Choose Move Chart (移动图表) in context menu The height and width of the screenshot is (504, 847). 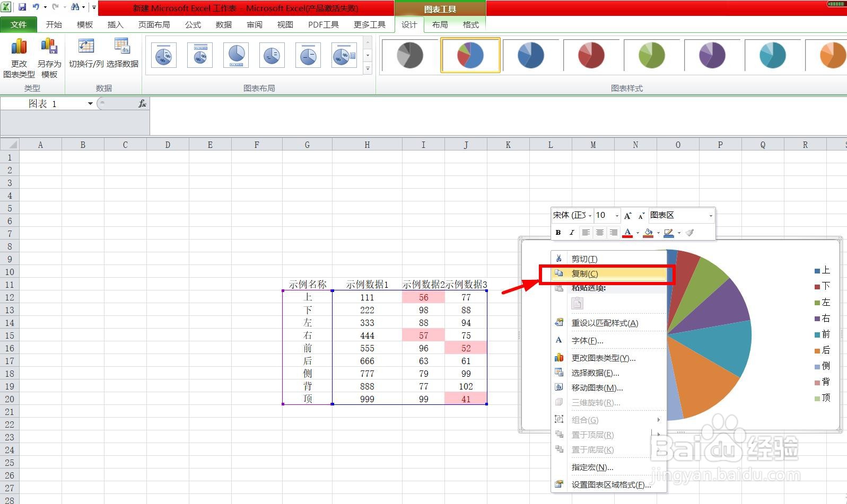pyautogui.click(x=609, y=387)
